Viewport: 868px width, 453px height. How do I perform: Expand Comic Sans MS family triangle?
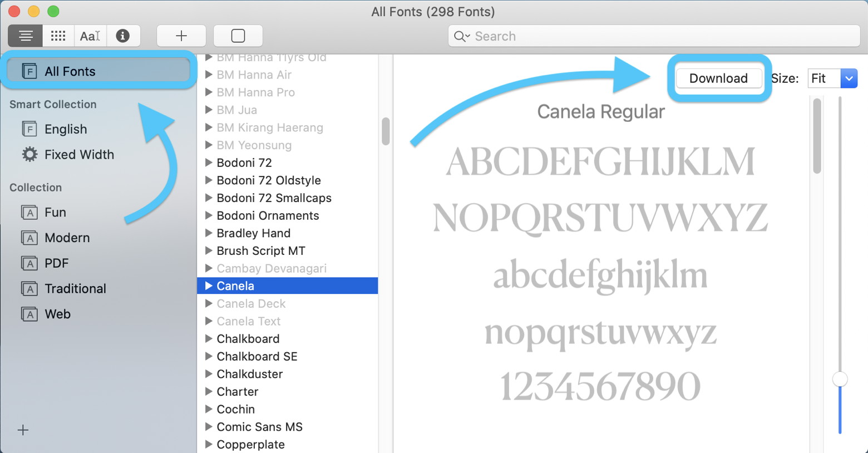coord(209,427)
